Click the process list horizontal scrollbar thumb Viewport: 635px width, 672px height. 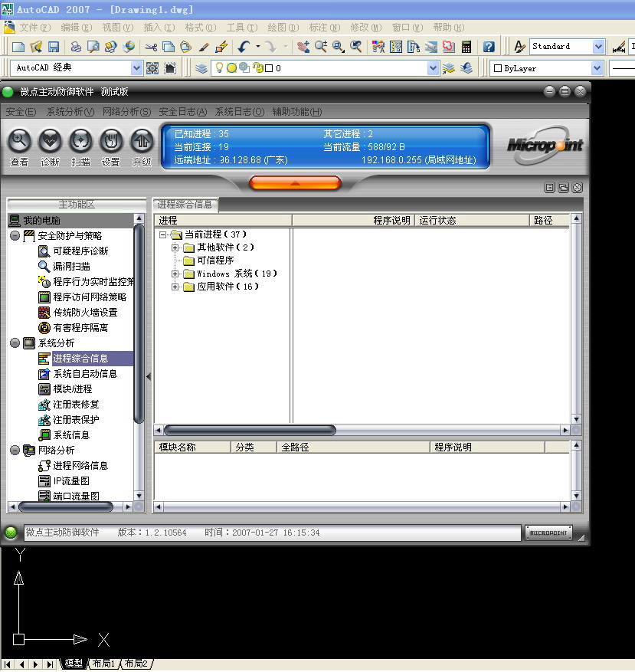[x=250, y=431]
